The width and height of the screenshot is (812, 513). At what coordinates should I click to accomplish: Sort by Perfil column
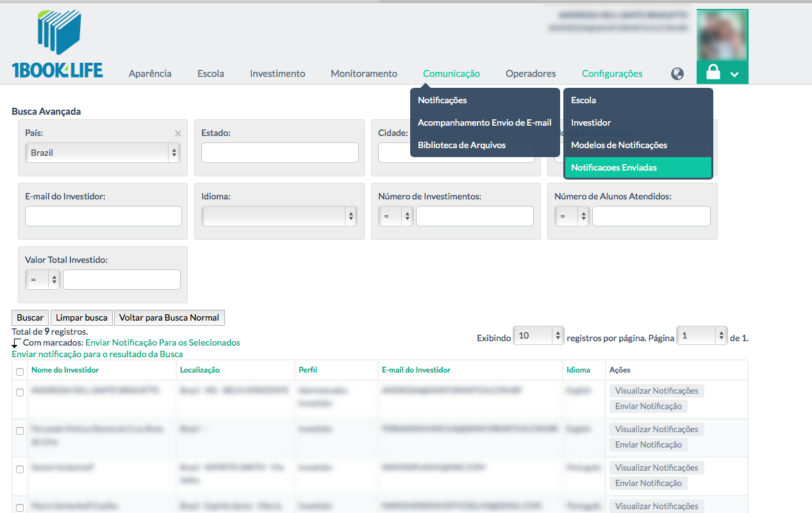[308, 370]
